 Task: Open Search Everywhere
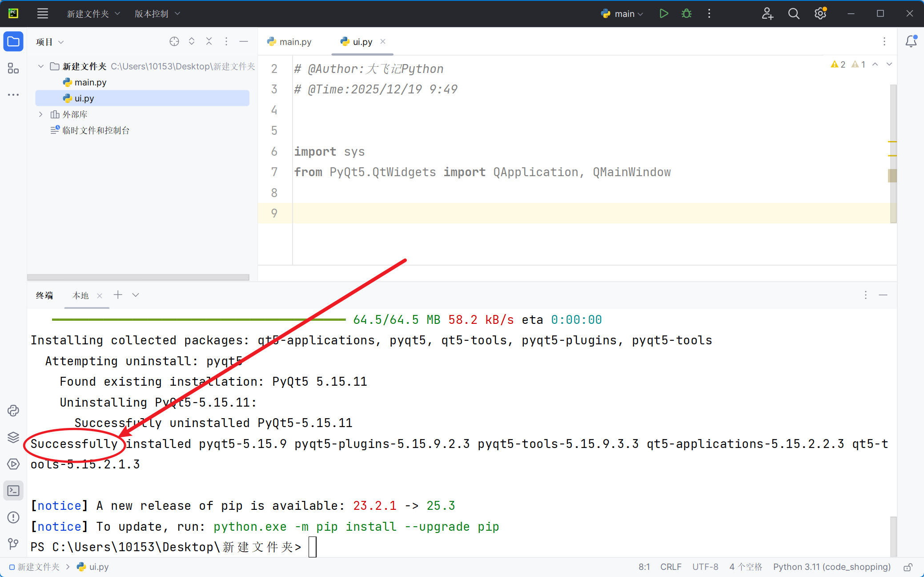794,13
